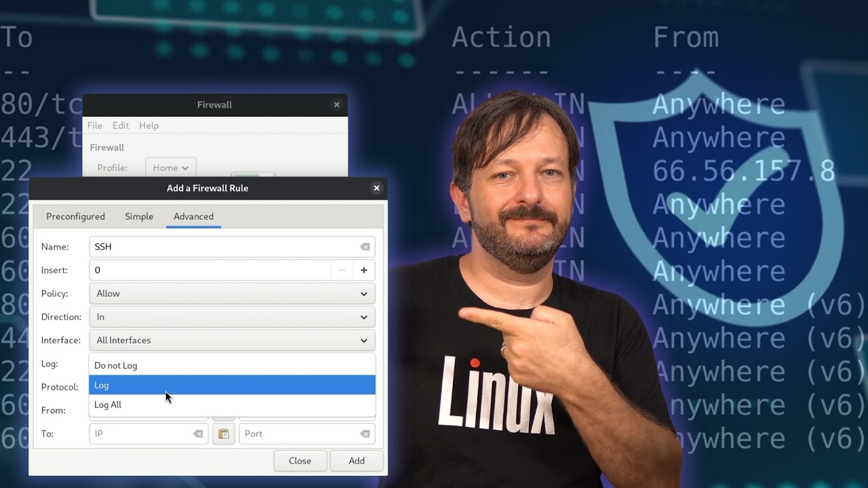The width and height of the screenshot is (868, 488).
Task: Switch to the Preconfigured tab
Action: (x=75, y=216)
